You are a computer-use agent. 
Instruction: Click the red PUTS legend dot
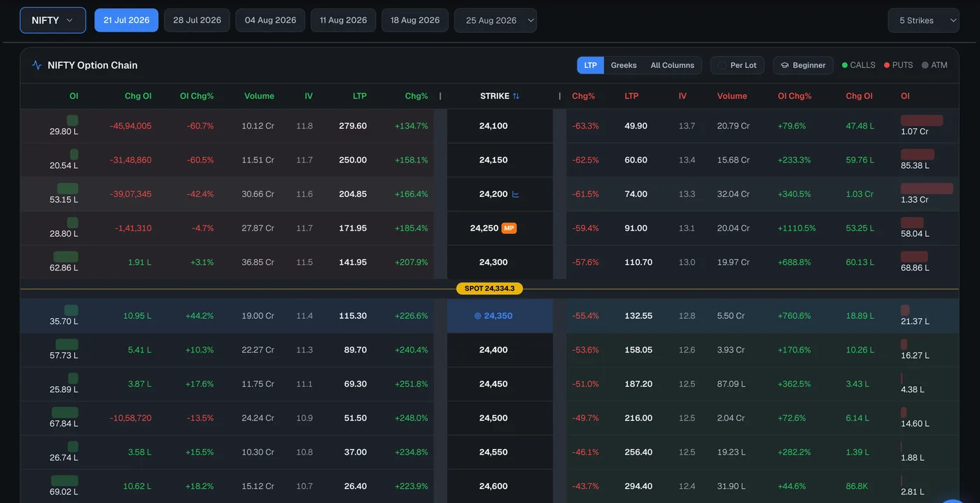[887, 65]
